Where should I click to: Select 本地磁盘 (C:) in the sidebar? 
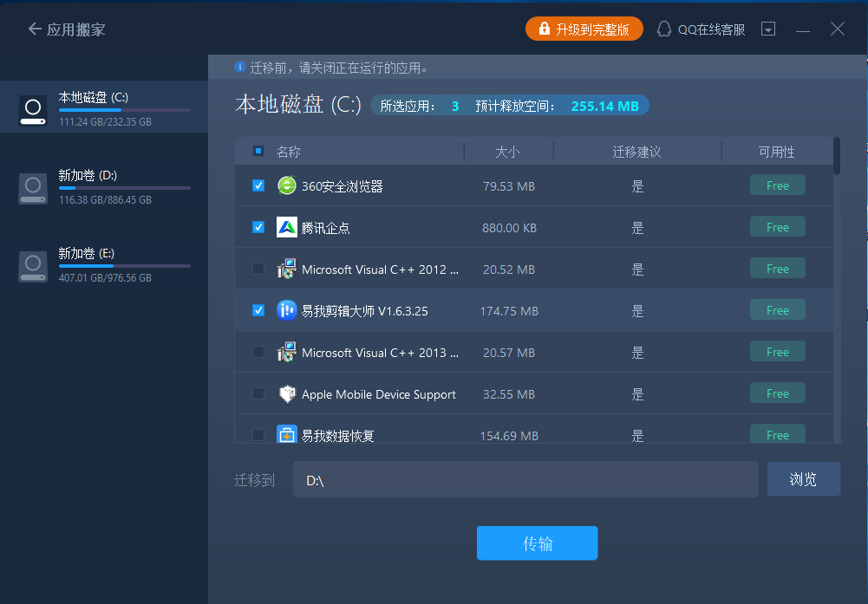[104, 107]
